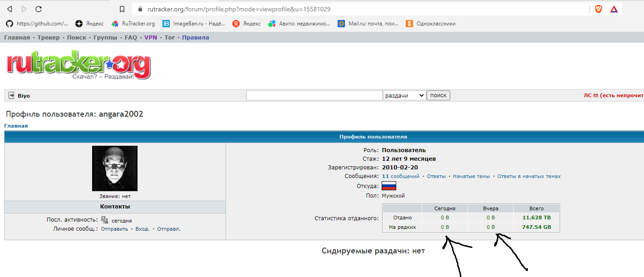
Task: Click the last activity computers icon
Action: (105, 220)
